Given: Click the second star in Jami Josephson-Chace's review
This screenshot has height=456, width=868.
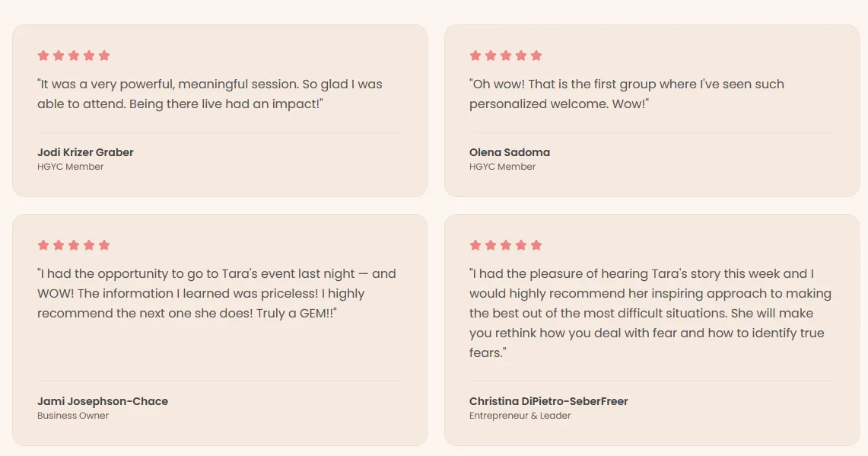Looking at the screenshot, I should click(x=59, y=245).
